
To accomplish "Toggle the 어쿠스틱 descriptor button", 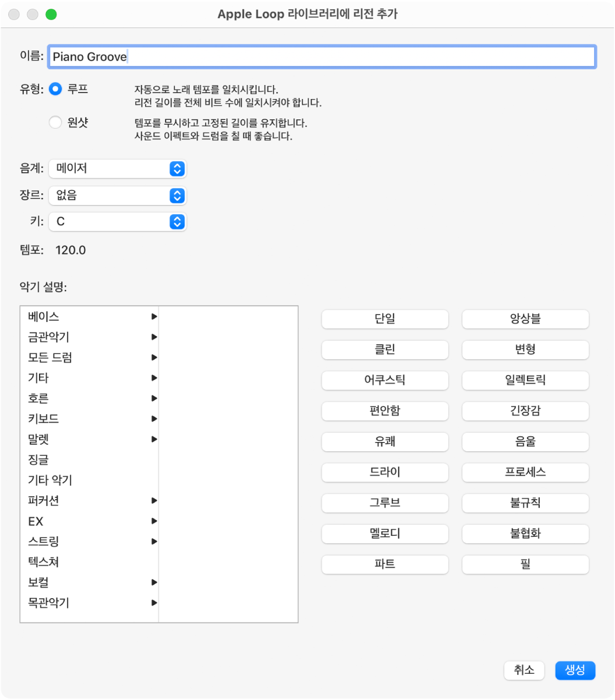I will tap(385, 380).
